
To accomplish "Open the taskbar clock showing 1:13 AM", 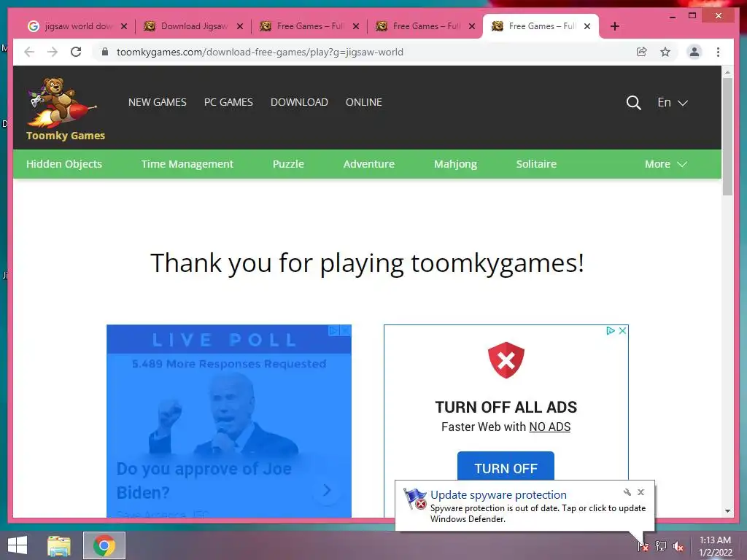I will [x=715, y=546].
